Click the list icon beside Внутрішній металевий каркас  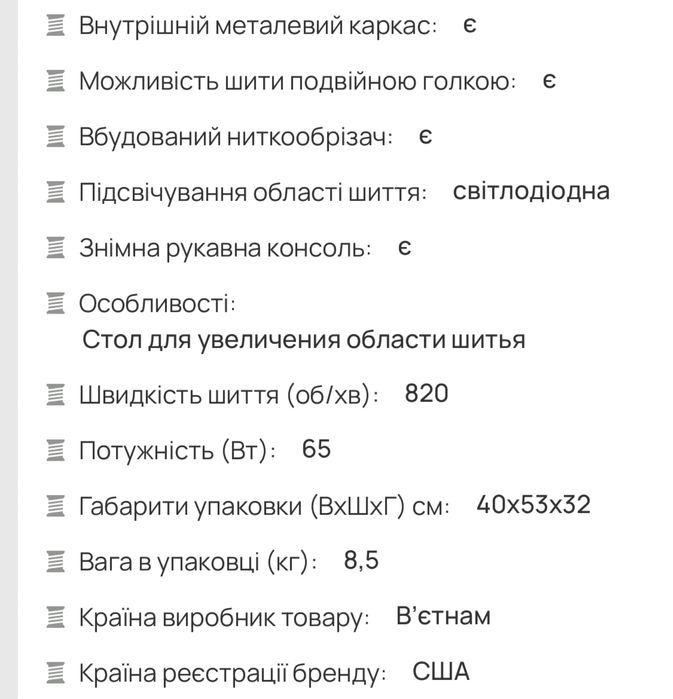(x=56, y=25)
